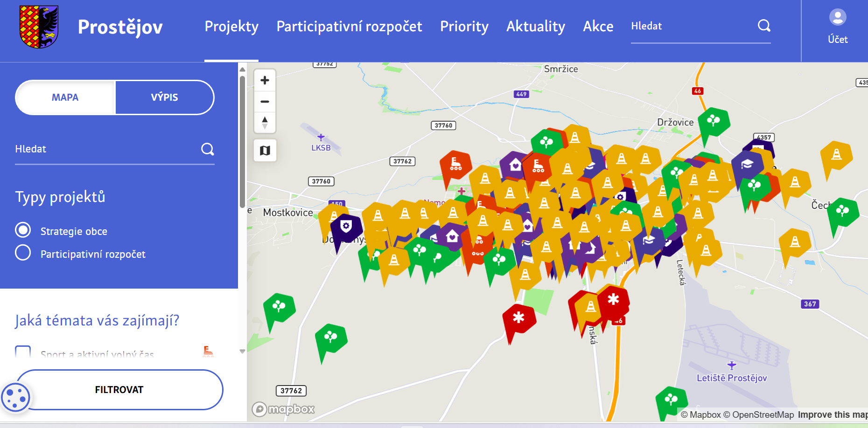868x428 pixels.
Task: Open the Účet account icon
Action: (x=838, y=27)
